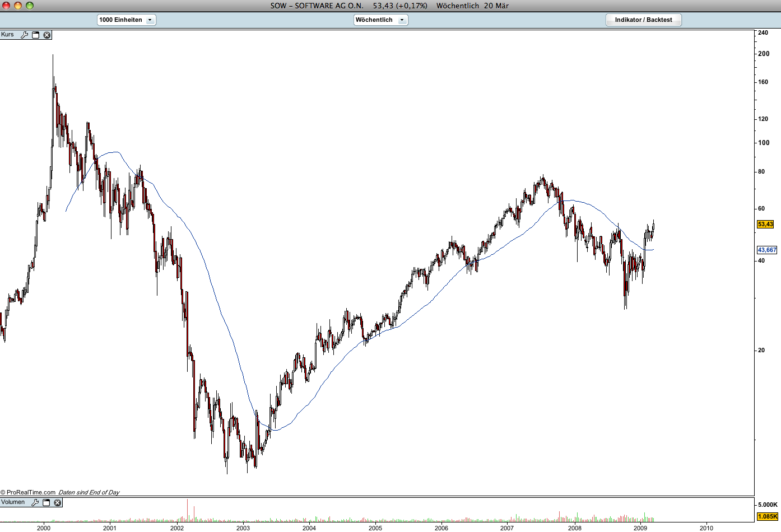
Task: Click the 2006 year label on time axis
Action: point(441,528)
